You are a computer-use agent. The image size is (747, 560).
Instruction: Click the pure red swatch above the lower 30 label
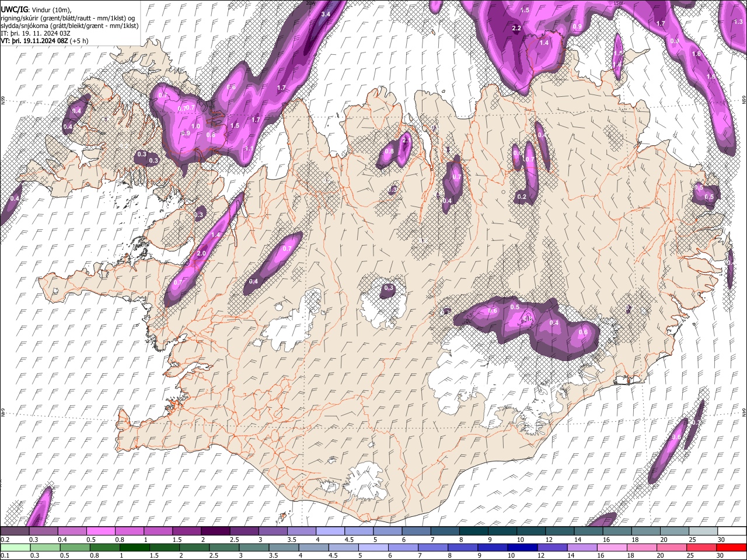(731, 547)
